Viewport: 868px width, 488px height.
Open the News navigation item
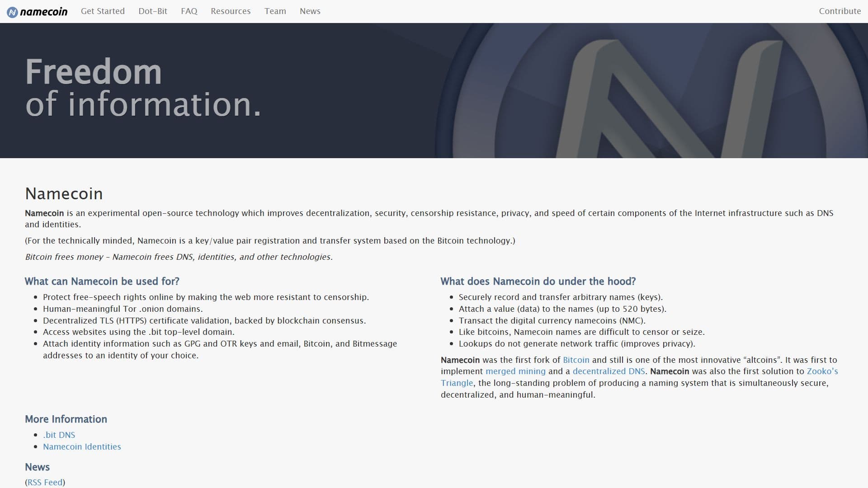tap(310, 11)
